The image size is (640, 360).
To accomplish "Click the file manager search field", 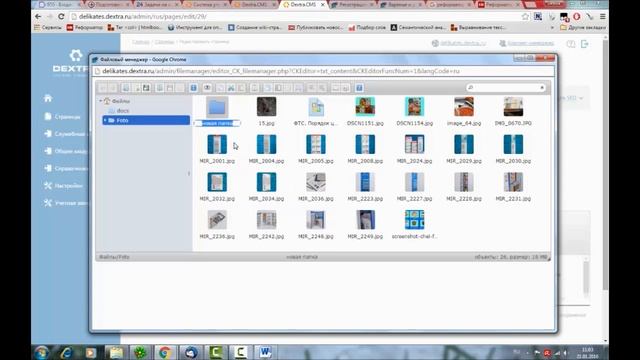I will click(505, 88).
